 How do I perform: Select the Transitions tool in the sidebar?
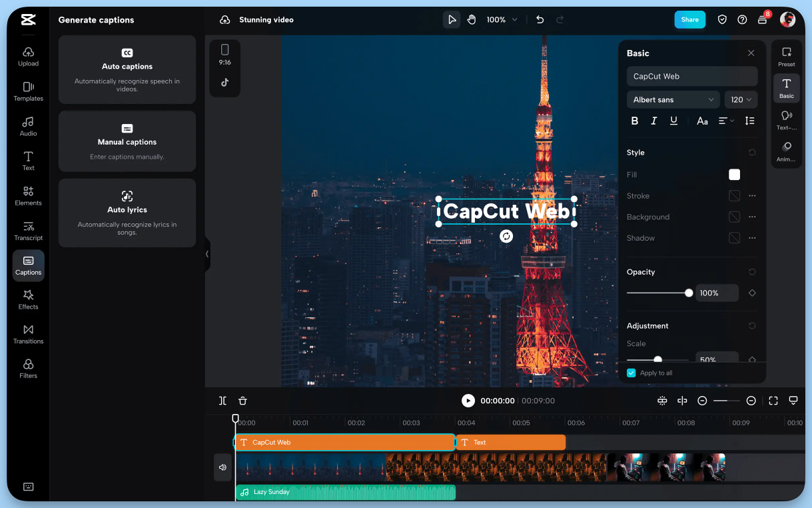28,334
